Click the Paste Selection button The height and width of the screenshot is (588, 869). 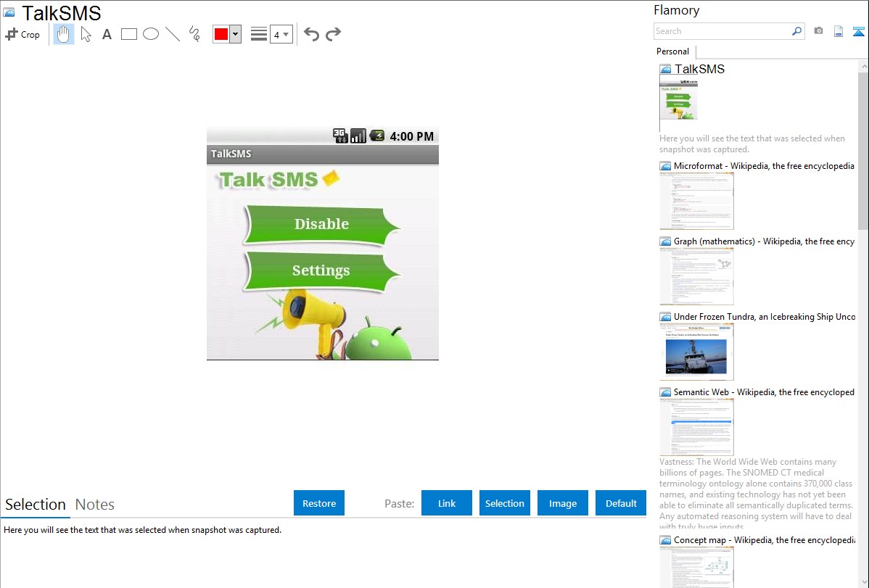click(505, 503)
